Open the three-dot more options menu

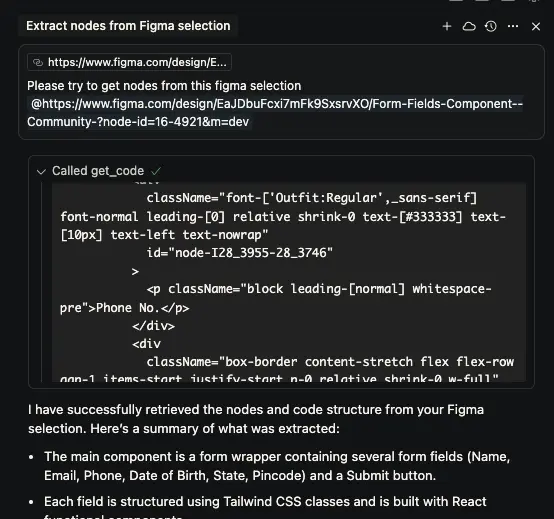[x=513, y=26]
